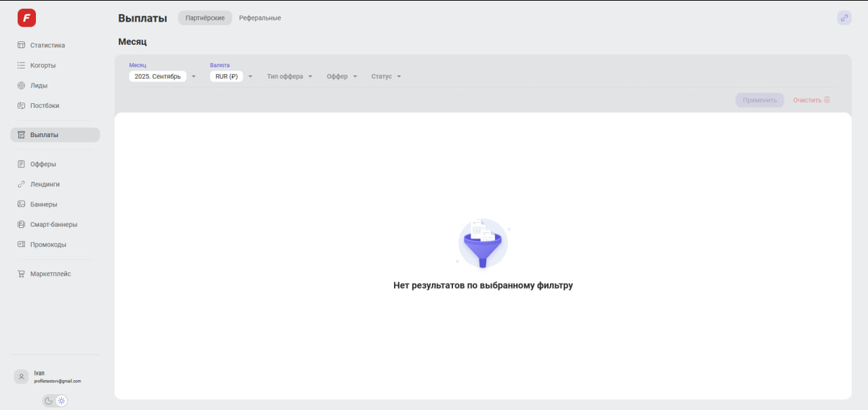Click the Лиды target icon
The image size is (868, 410).
pyautogui.click(x=21, y=86)
